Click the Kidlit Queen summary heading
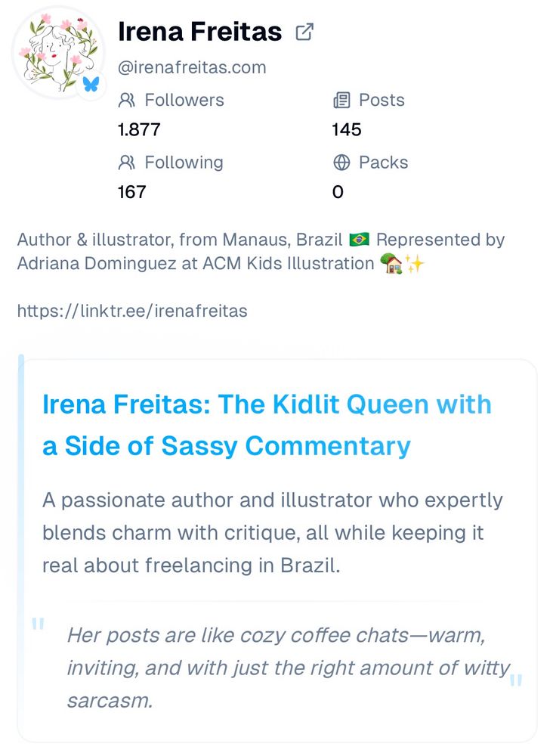 click(267, 425)
